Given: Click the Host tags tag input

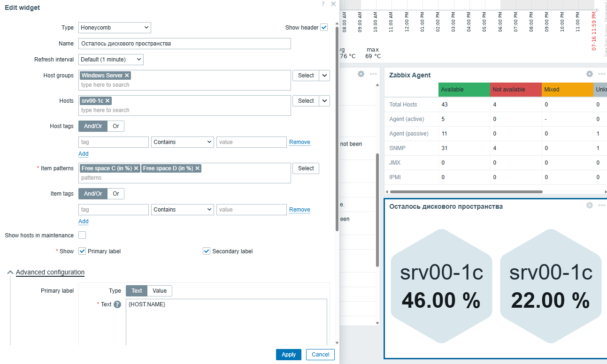Looking at the screenshot, I should [x=114, y=142].
